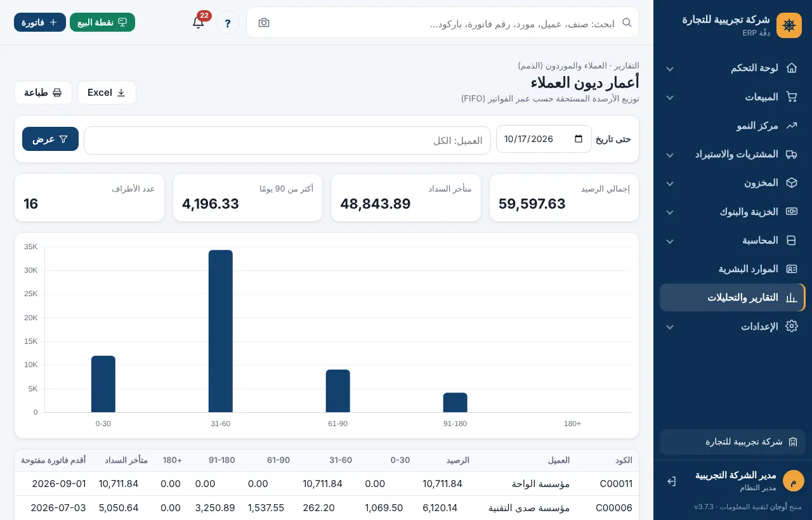
Task: Click user avatar circle with letter م
Action: tap(793, 481)
